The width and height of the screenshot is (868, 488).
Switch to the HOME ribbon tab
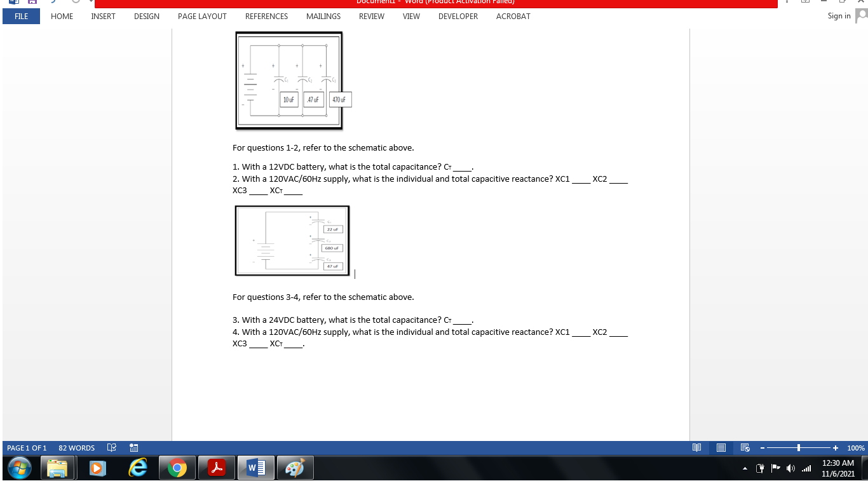[x=62, y=17]
